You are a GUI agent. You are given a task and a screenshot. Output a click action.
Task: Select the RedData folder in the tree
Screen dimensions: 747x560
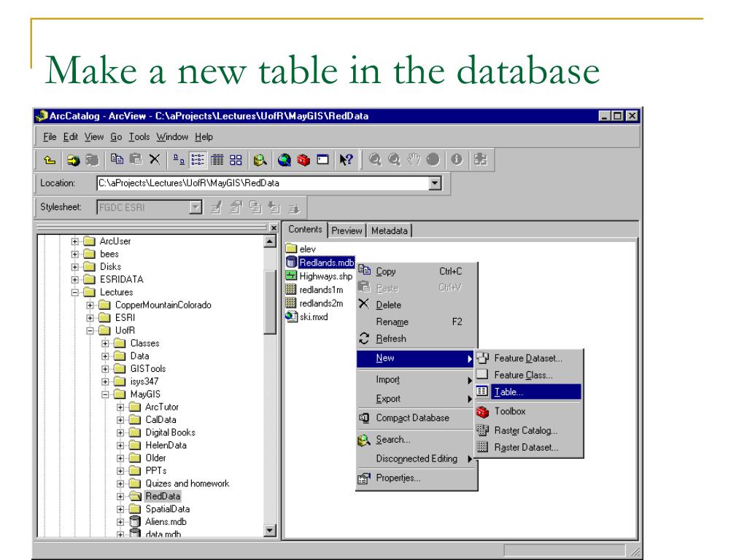(x=163, y=496)
